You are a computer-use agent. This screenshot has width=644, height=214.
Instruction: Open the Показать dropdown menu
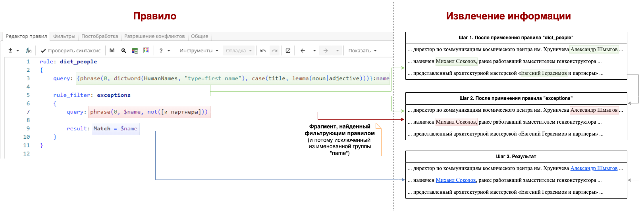point(362,51)
